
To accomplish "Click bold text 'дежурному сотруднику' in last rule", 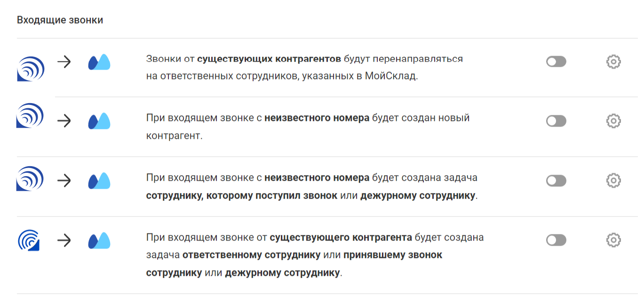I will [282, 273].
